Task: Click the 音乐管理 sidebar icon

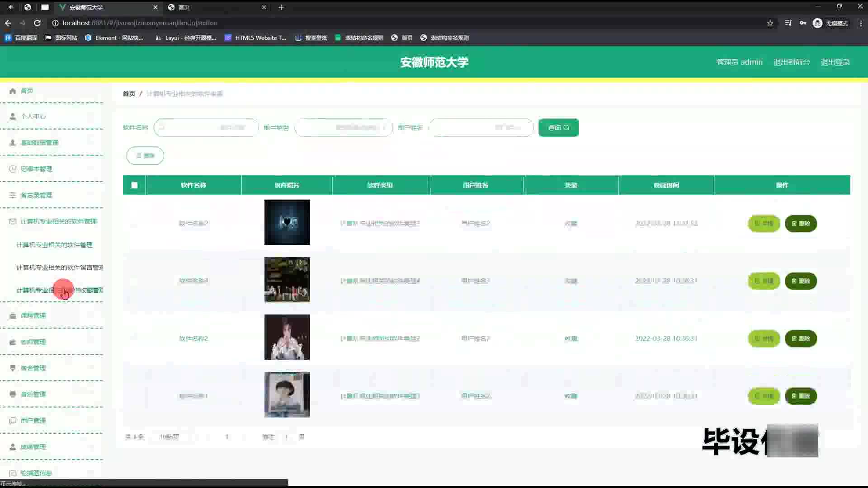Action: 13,394
